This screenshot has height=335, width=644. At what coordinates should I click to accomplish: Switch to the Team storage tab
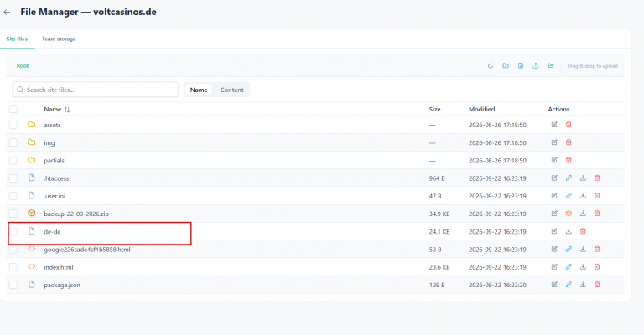click(59, 39)
